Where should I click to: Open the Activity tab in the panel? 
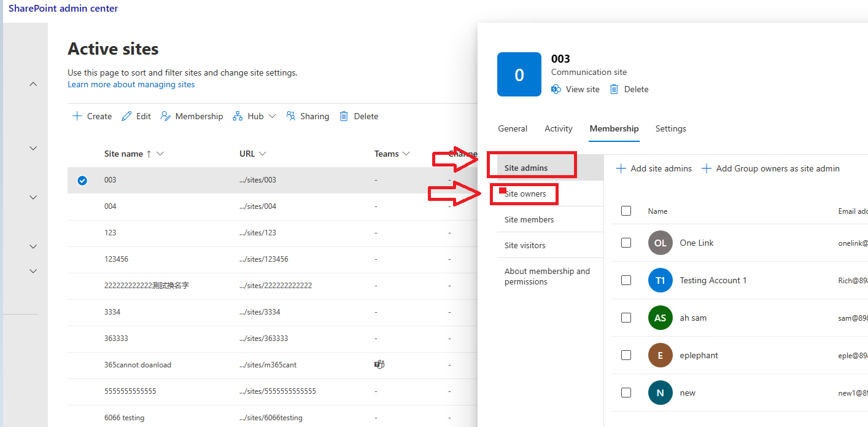coord(558,128)
